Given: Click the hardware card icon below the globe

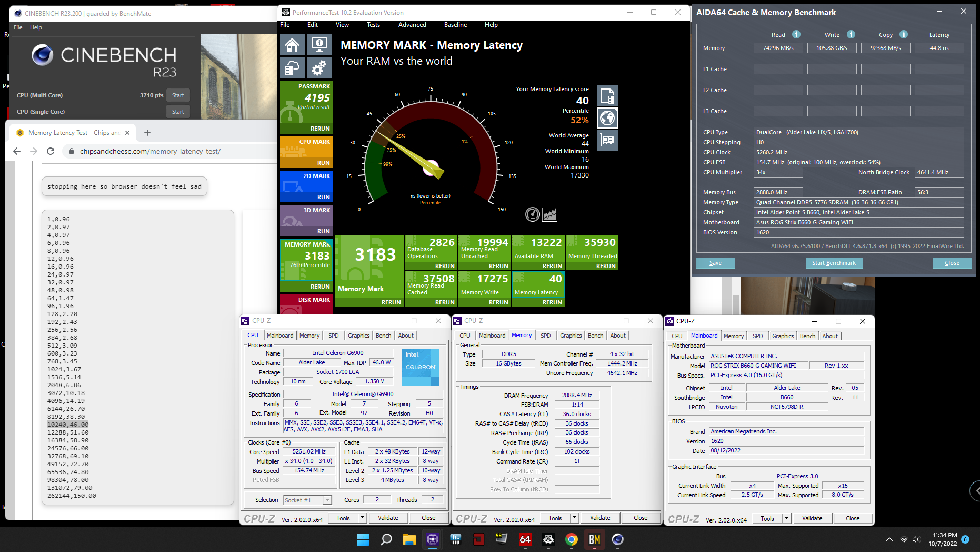Looking at the screenshot, I should (607, 140).
